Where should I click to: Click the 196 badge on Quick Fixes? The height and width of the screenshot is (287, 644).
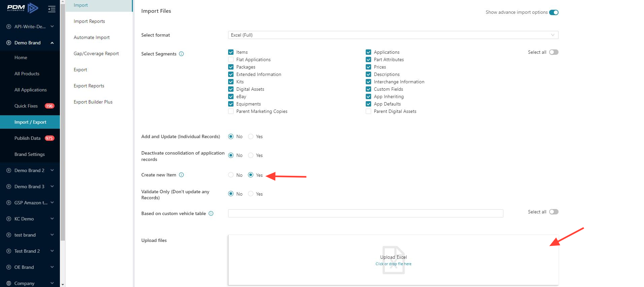pyautogui.click(x=49, y=106)
